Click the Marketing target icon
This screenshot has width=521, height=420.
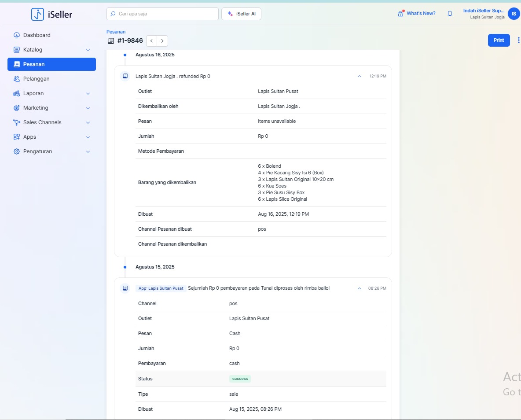tap(17, 108)
